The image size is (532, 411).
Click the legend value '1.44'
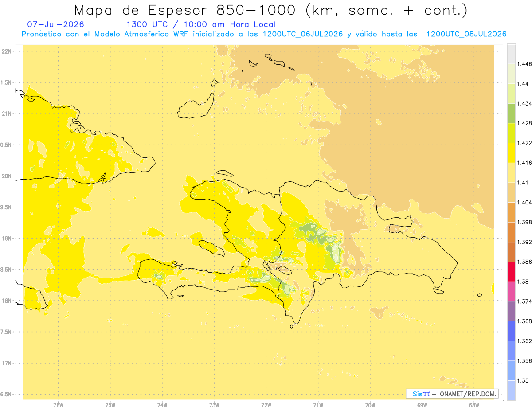524,84
